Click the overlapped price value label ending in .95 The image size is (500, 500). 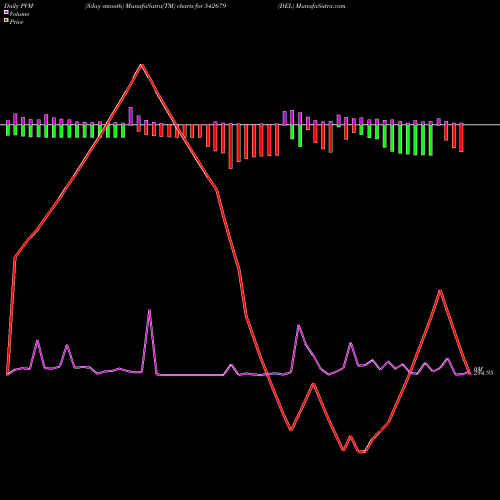[x=483, y=372]
